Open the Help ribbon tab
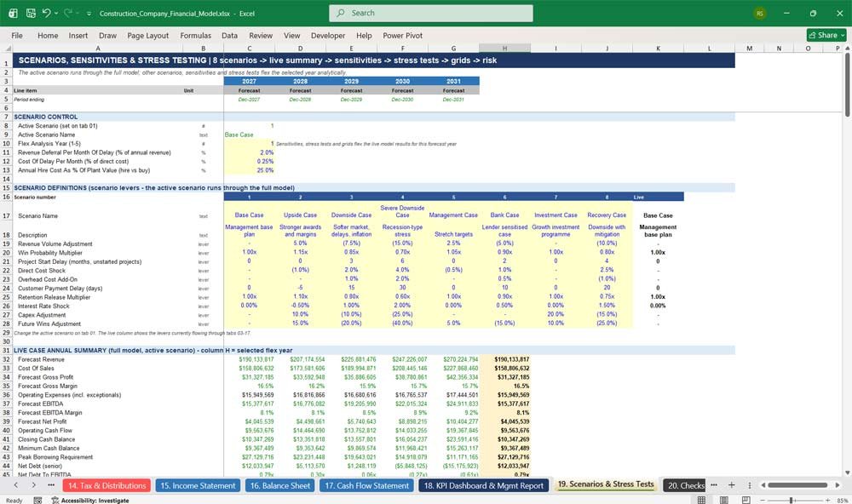This screenshot has width=852, height=504. (x=364, y=35)
